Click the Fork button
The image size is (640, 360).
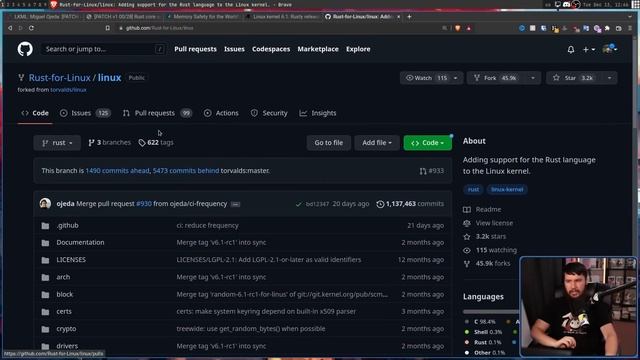496,78
